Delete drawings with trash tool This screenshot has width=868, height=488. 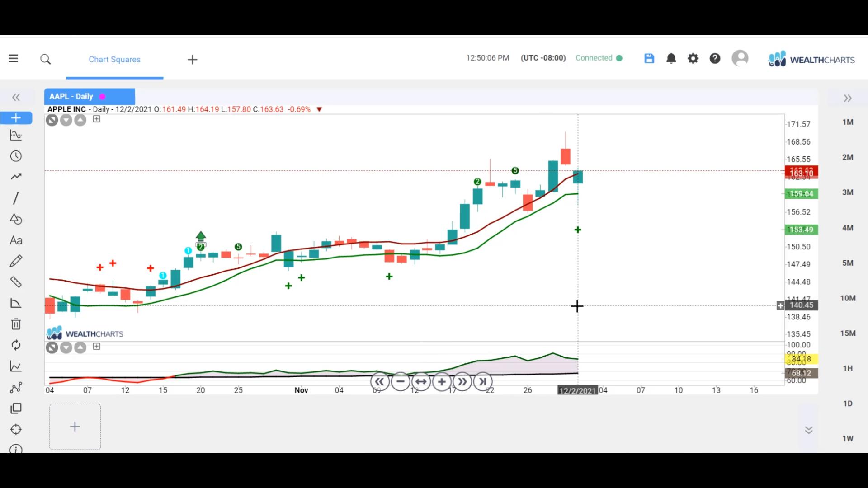(16, 324)
